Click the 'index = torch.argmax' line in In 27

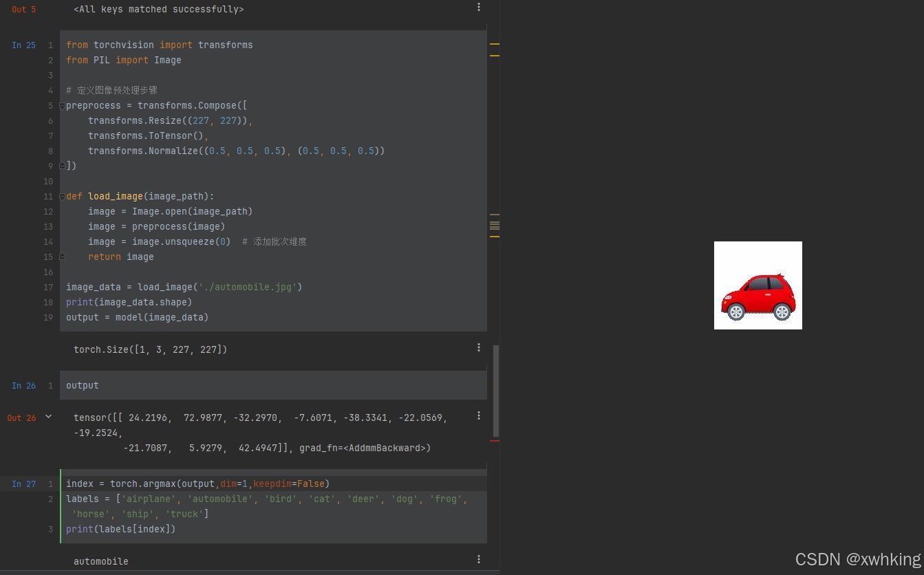coord(198,484)
